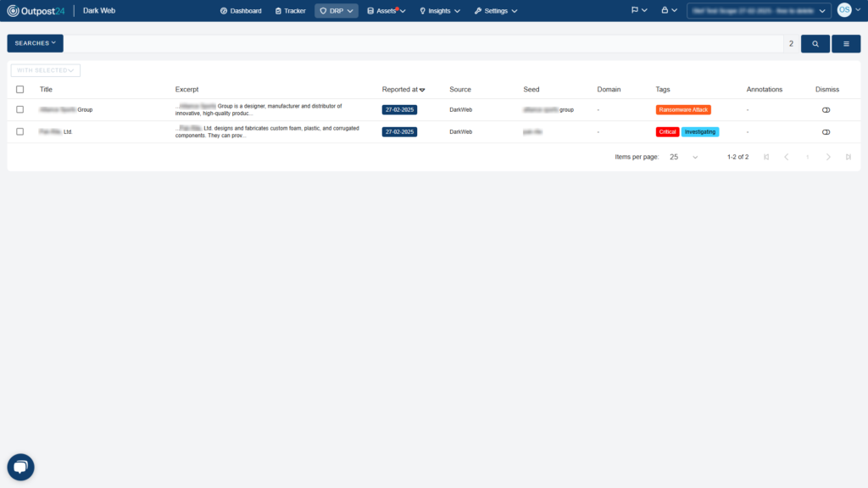Open the Group title entry
The height and width of the screenshot is (488, 868).
click(x=66, y=109)
